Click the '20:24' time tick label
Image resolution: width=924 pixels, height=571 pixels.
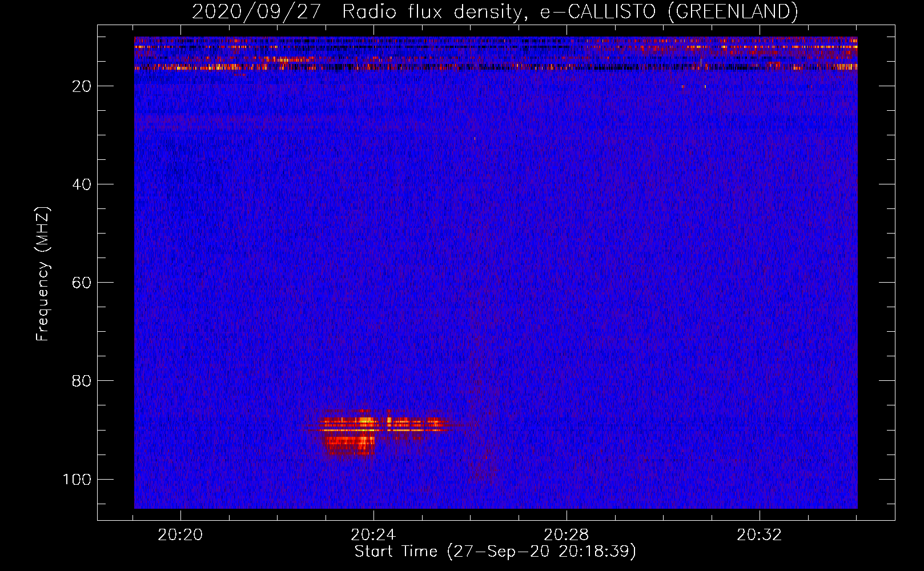(373, 535)
